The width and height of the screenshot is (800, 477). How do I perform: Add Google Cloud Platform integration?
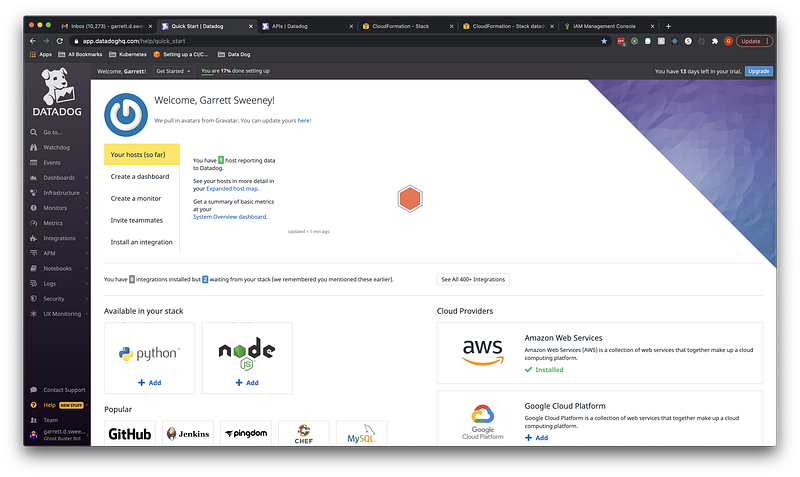537,438
